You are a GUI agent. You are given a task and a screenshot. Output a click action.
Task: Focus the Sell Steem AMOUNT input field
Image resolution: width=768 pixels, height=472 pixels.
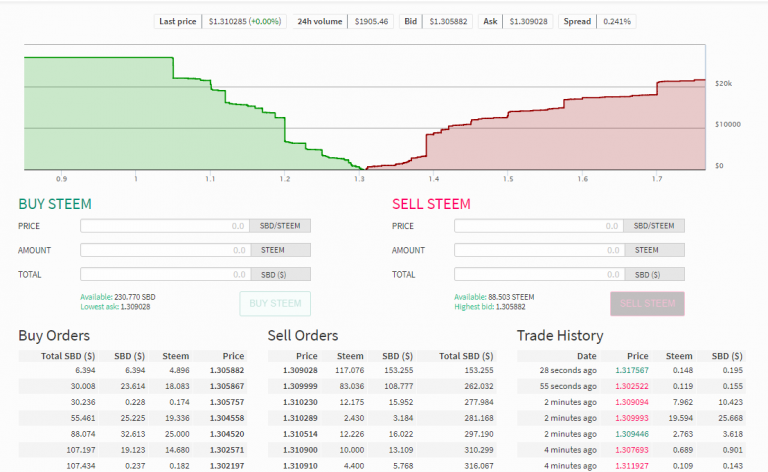(539, 250)
